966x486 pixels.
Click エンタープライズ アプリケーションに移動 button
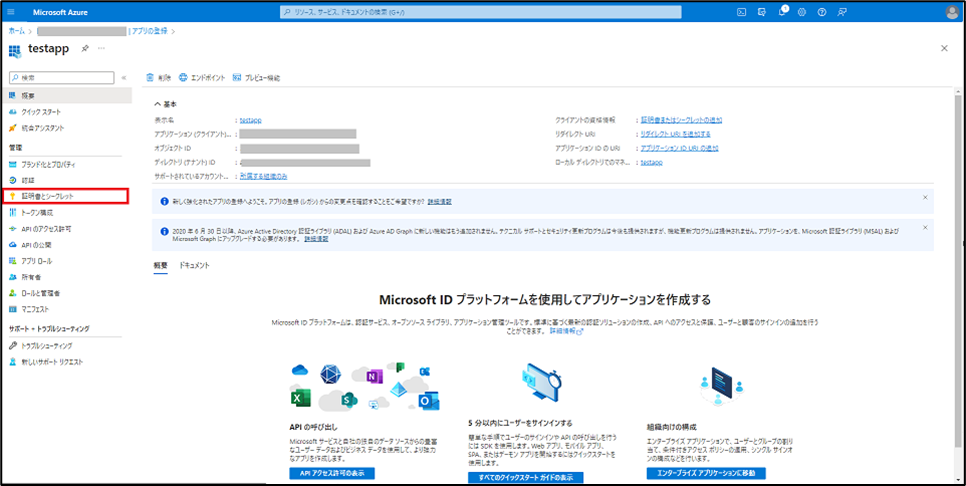[706, 473]
